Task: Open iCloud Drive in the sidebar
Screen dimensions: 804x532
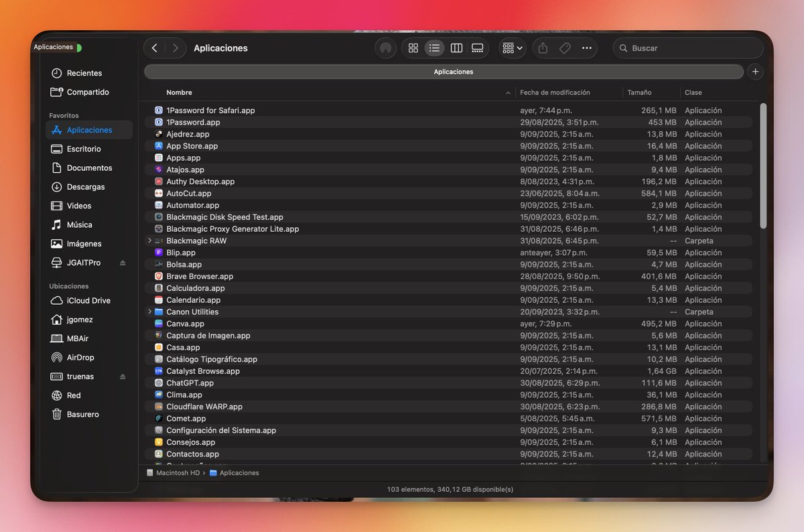Action: 88,301
